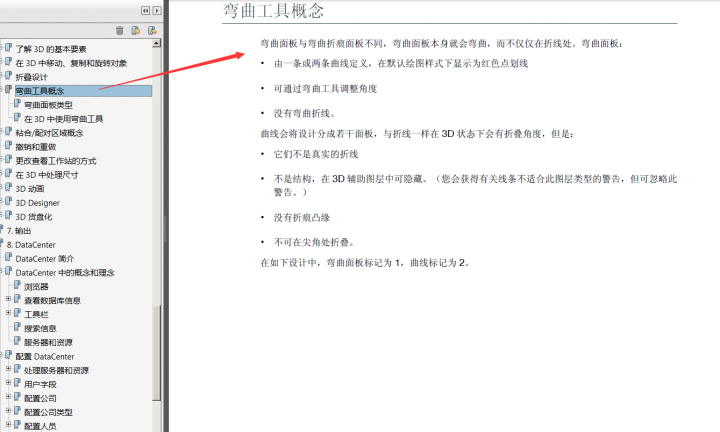
Task: Open the 3D 货盘化 bookmark
Action: pyautogui.click(x=34, y=217)
